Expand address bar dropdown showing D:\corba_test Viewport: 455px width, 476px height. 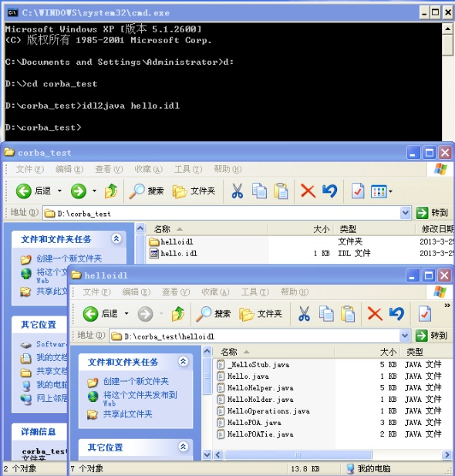(406, 213)
